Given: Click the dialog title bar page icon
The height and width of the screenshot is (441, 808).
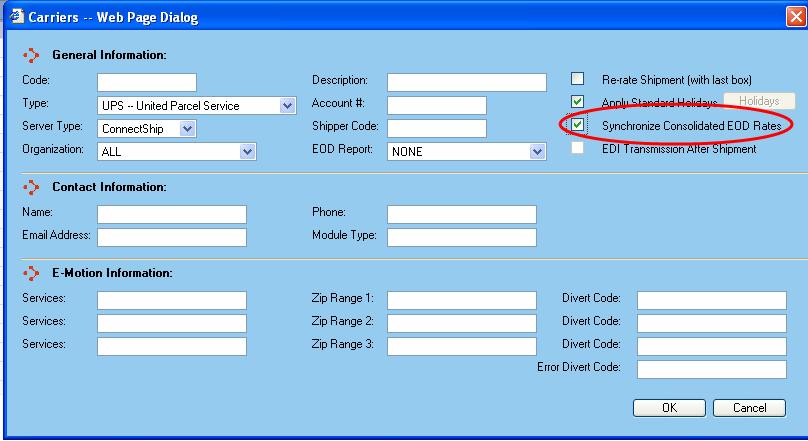Looking at the screenshot, I should click(x=14, y=16).
